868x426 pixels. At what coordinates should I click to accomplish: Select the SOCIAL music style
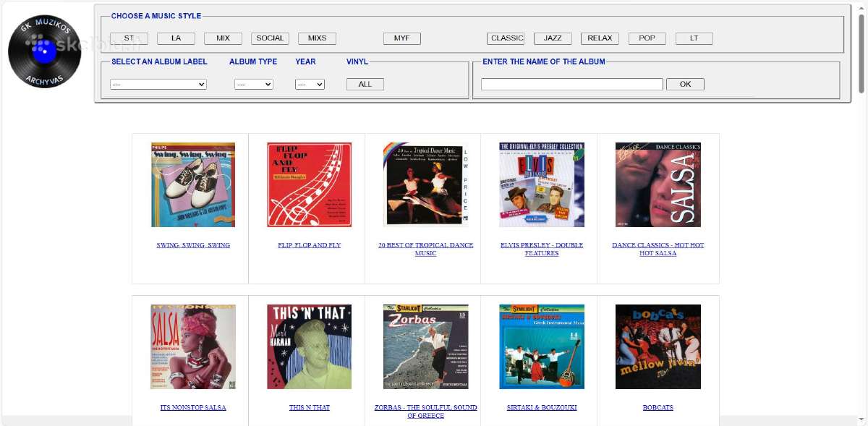point(271,38)
